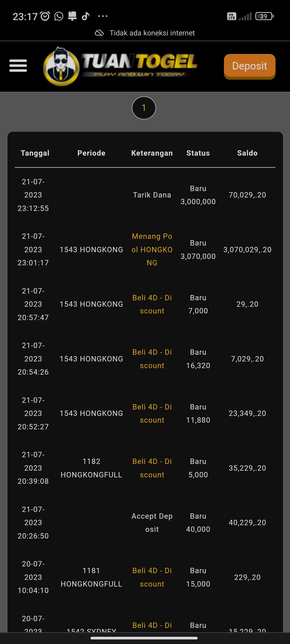
Task: Tap the battery indicator icon
Action: tap(264, 16)
